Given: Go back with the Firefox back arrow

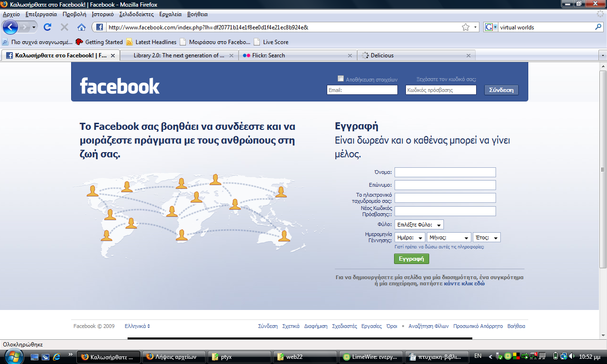Looking at the screenshot, I should tap(10, 27).
